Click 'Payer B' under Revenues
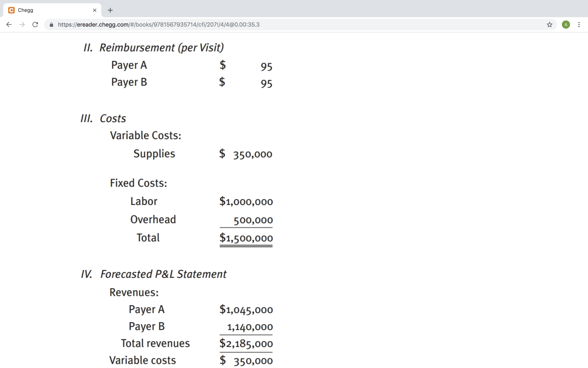Screen dimensions: 588x368 (147, 327)
